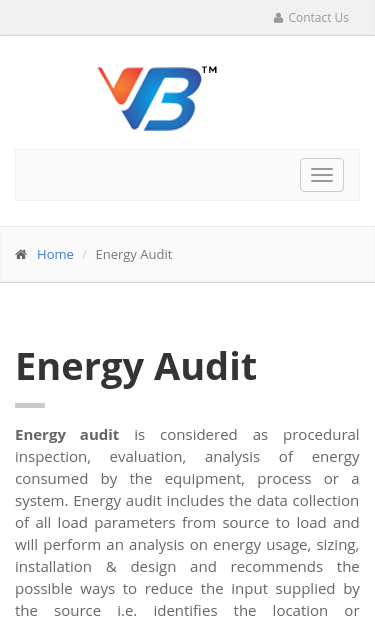Viewport: 375px width, 627px height.
Task: Click the word "recommends" in the description
Action: click(x=277, y=567)
